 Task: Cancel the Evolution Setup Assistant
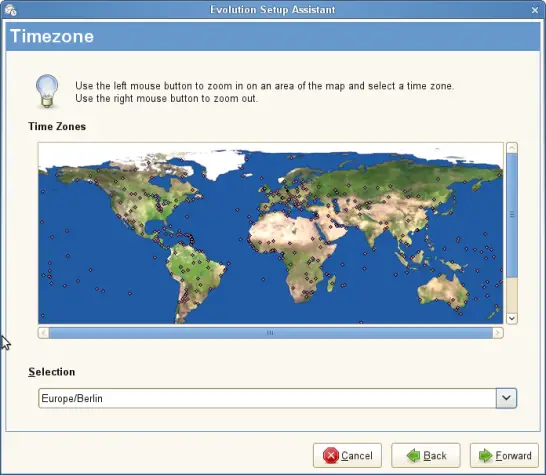click(347, 455)
